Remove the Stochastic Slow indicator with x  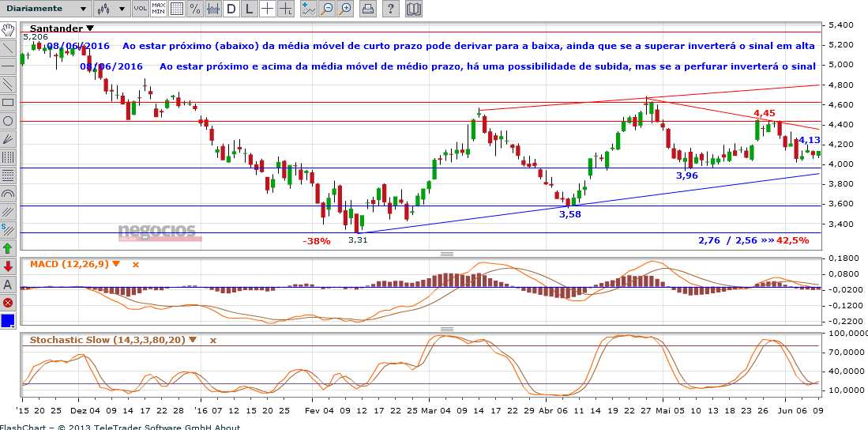(213, 340)
